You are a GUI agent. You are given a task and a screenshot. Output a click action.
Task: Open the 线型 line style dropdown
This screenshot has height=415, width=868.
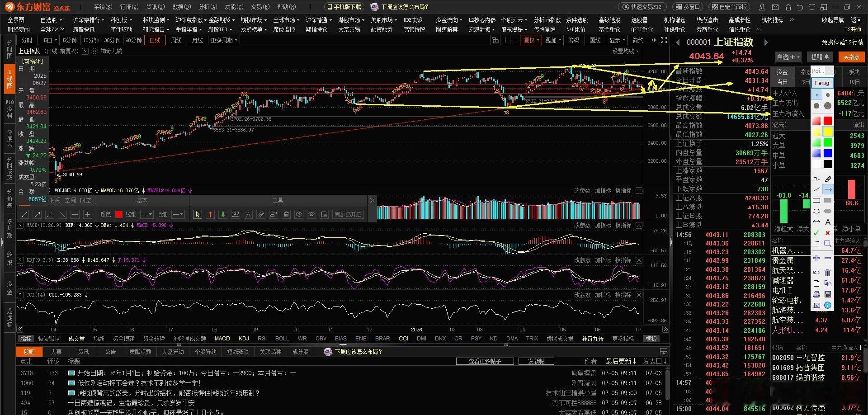[147, 214]
